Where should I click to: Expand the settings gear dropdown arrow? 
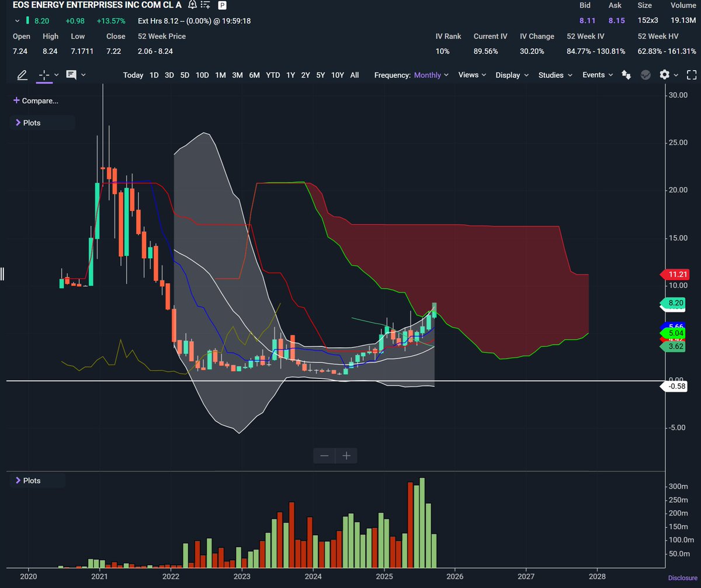click(676, 75)
